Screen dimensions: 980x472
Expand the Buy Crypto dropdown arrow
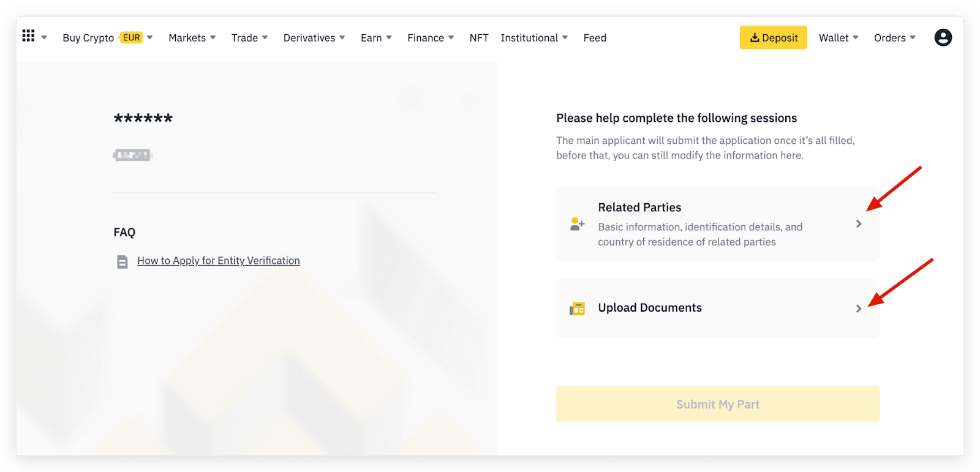150,37
